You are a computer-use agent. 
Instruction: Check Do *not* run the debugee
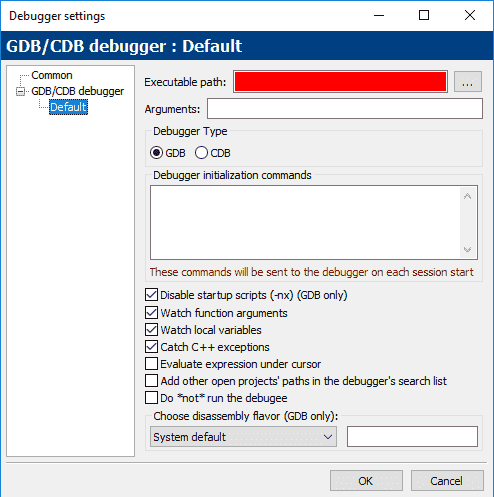(152, 398)
